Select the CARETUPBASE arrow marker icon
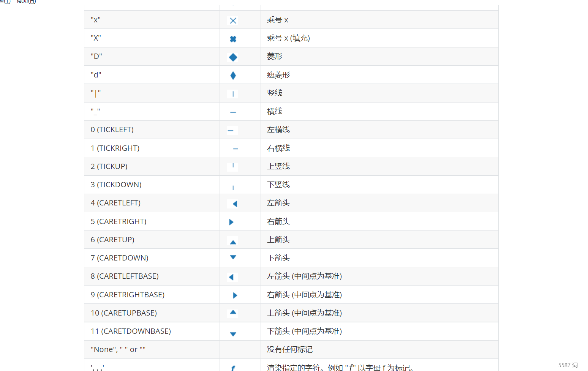 [x=233, y=312]
